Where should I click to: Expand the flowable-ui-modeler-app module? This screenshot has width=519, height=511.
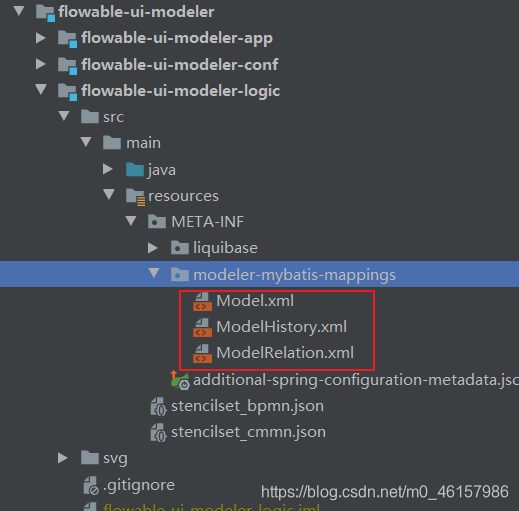pyautogui.click(x=41, y=38)
